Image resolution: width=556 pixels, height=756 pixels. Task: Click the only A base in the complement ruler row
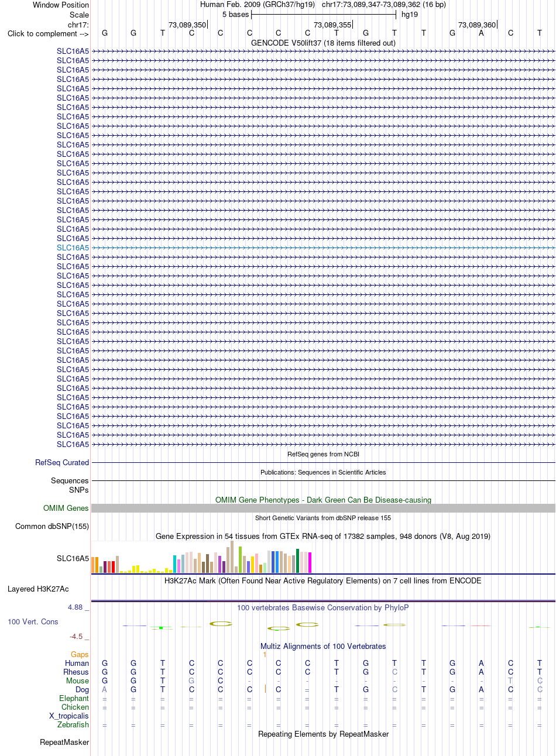(481, 33)
